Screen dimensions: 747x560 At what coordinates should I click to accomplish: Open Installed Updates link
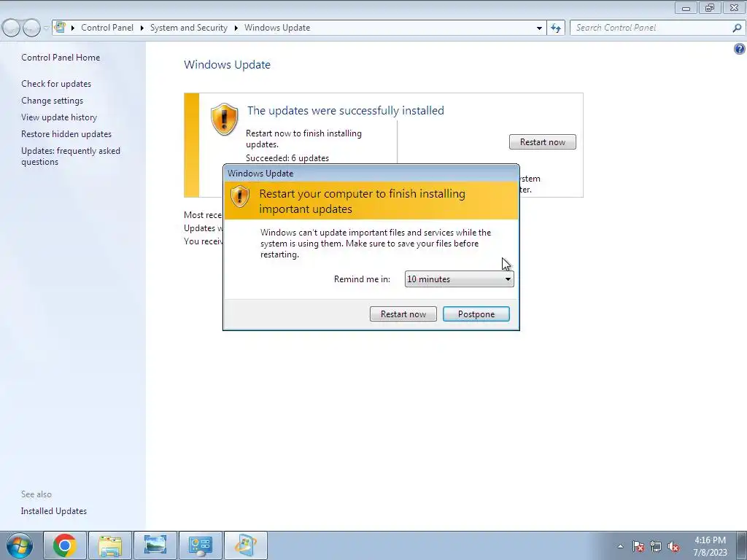coord(54,511)
